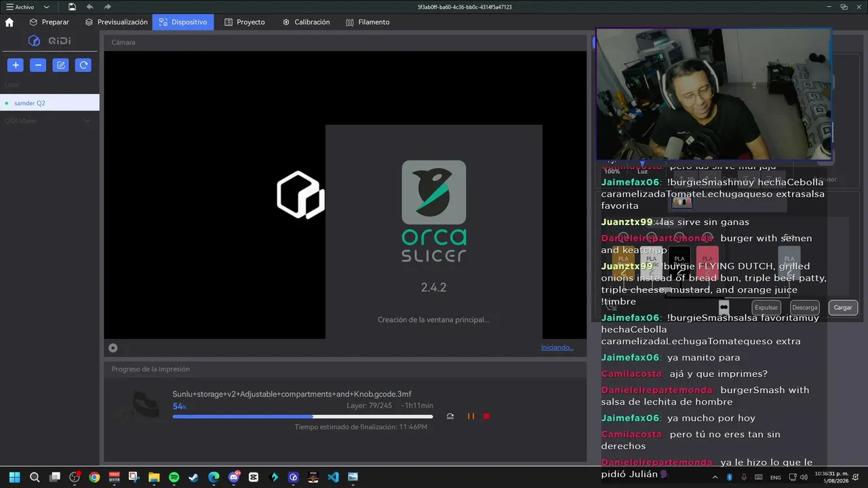
Task: Click the print progress bar
Action: coord(302,416)
